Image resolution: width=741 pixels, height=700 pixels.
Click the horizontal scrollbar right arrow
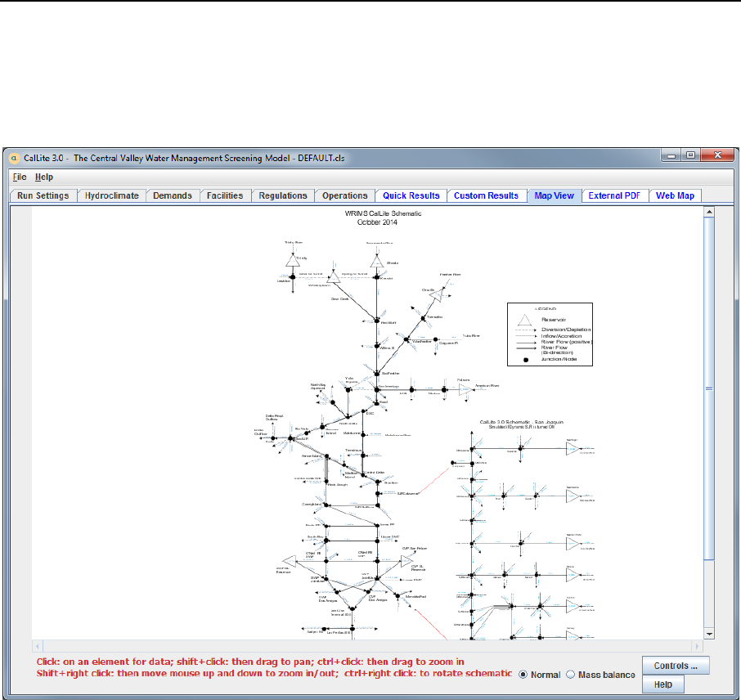697,646
